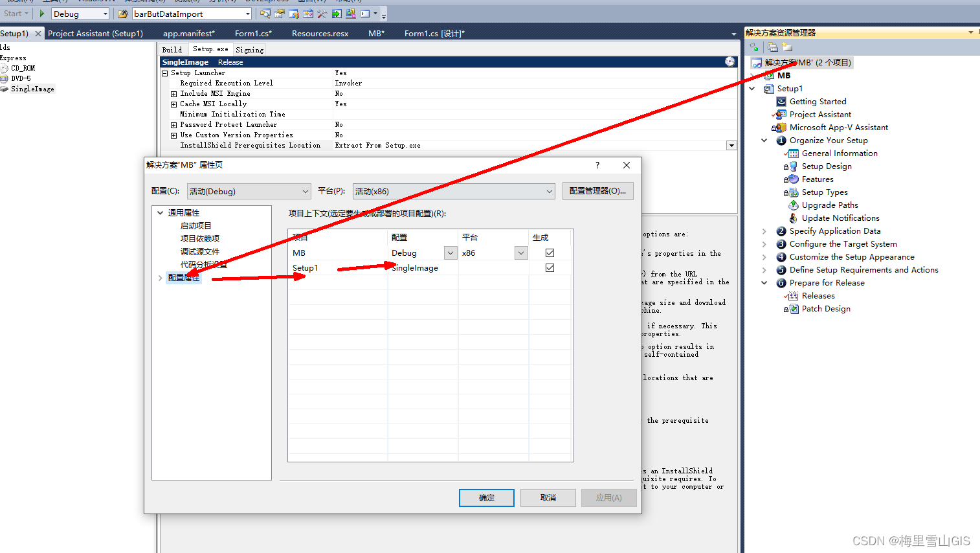Collapse Prepare for Release node
This screenshot has height=553, width=980.
click(x=764, y=283)
